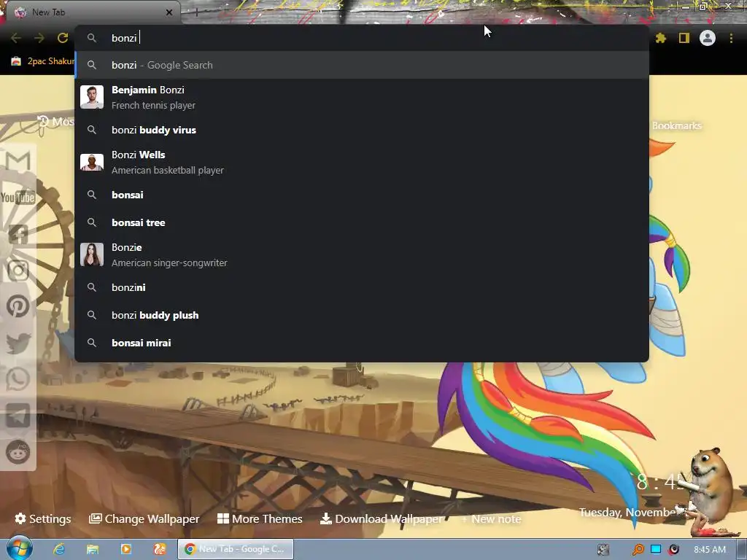Viewport: 747px width, 560px height.
Task: Choose the Bonzie singer-songwriter suggestion
Action: tap(362, 254)
